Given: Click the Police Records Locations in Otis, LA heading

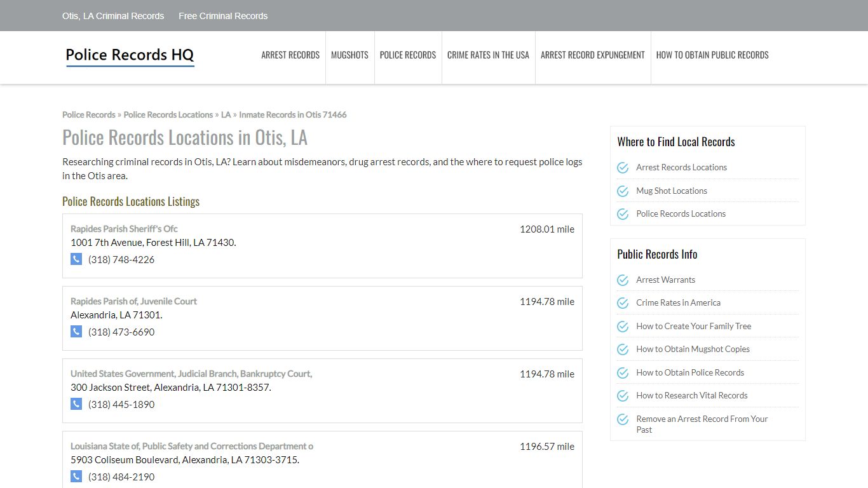Looking at the screenshot, I should (x=185, y=137).
